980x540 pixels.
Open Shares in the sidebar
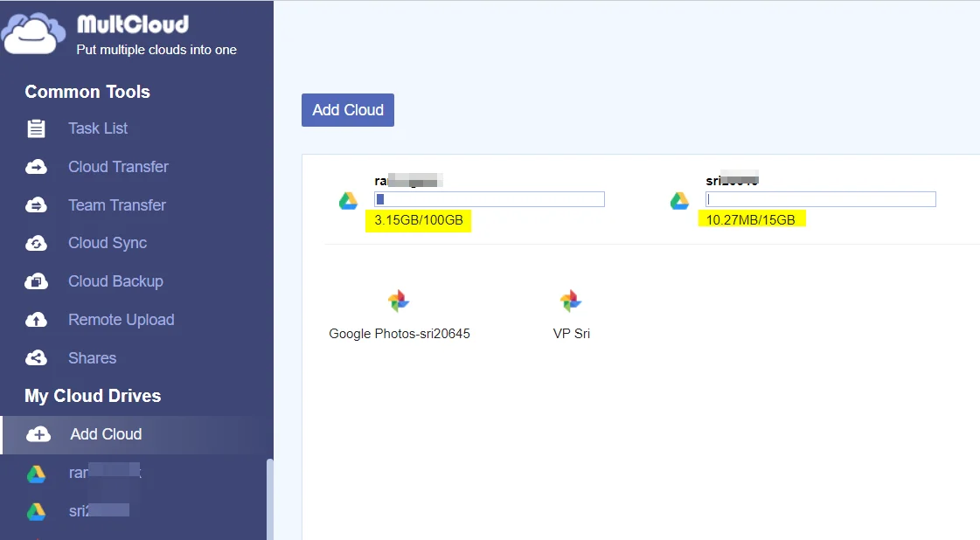click(x=92, y=358)
